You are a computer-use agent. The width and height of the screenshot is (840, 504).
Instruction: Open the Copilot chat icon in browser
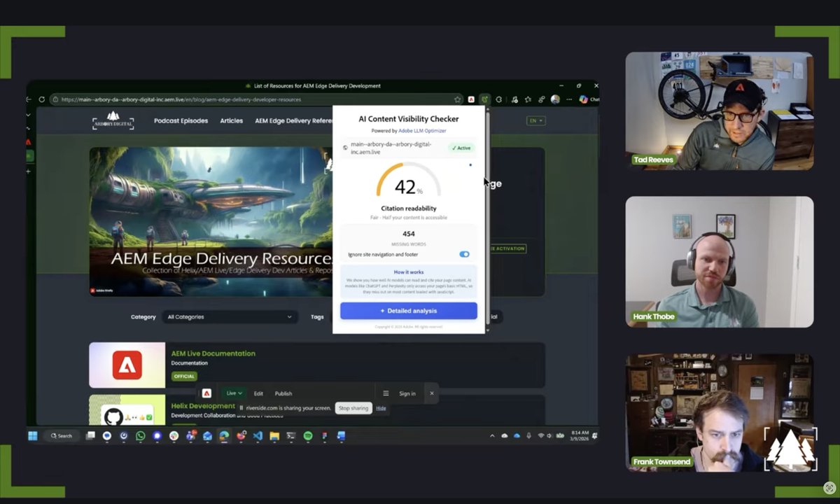click(x=583, y=99)
